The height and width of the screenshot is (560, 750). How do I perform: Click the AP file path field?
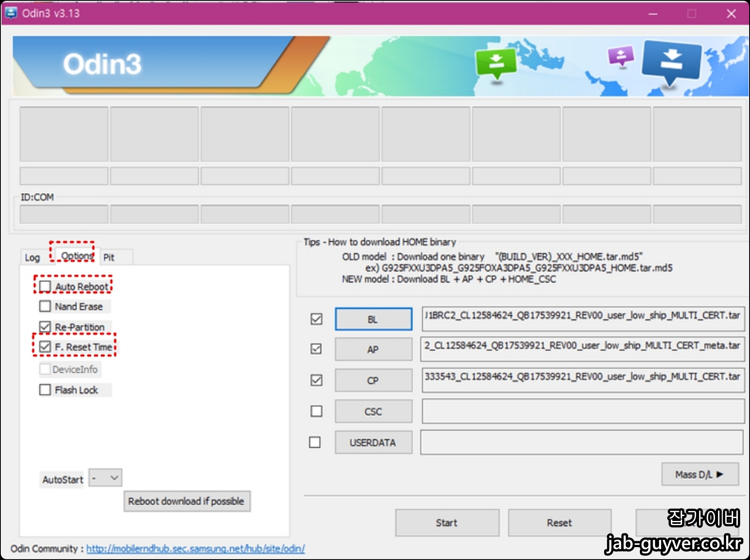pos(583,349)
